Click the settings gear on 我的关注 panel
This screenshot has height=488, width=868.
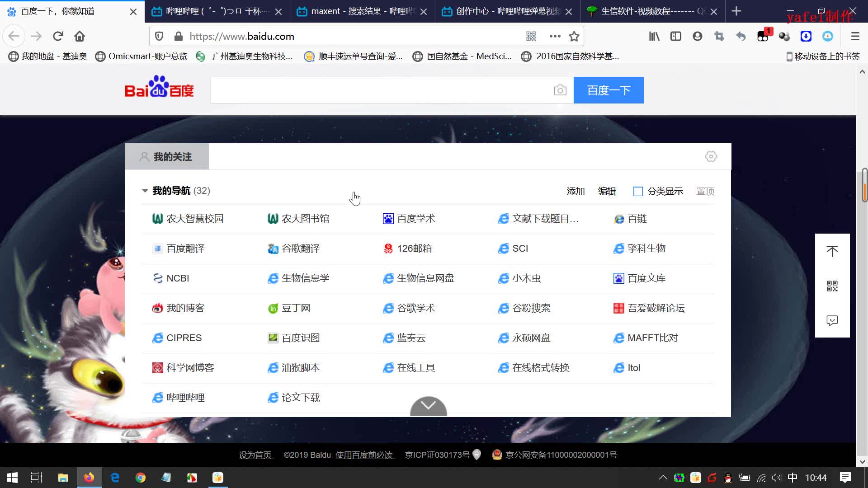pyautogui.click(x=711, y=156)
